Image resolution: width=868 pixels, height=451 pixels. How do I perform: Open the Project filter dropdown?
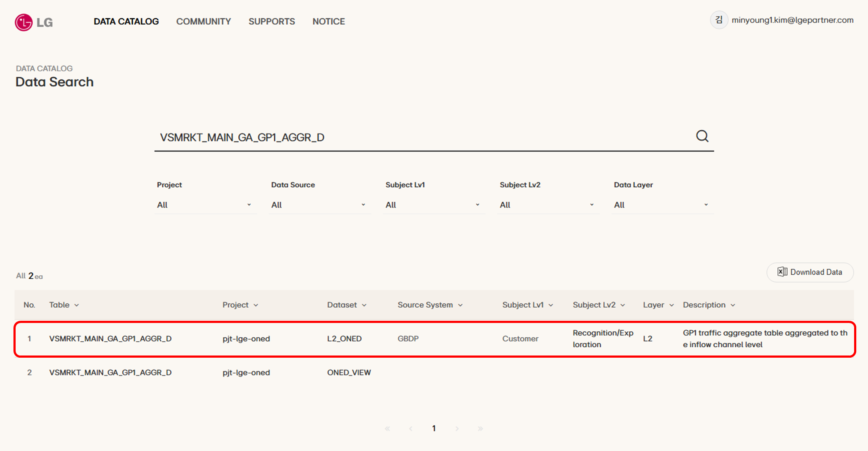204,205
